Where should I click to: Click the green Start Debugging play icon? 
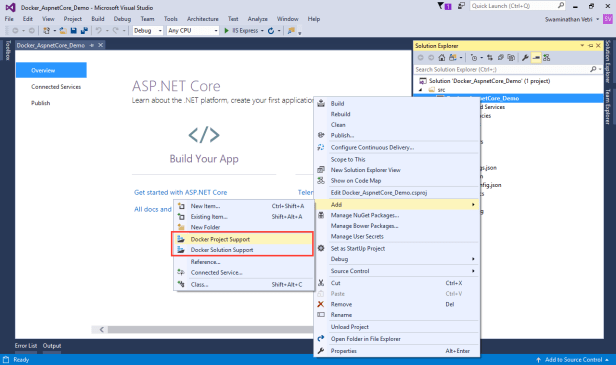[x=226, y=31]
